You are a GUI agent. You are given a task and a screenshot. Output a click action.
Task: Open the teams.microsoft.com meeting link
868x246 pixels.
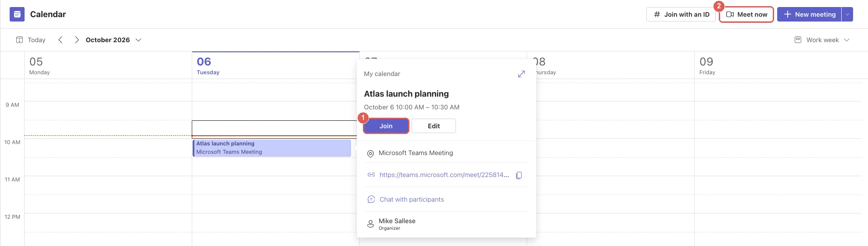pos(444,175)
